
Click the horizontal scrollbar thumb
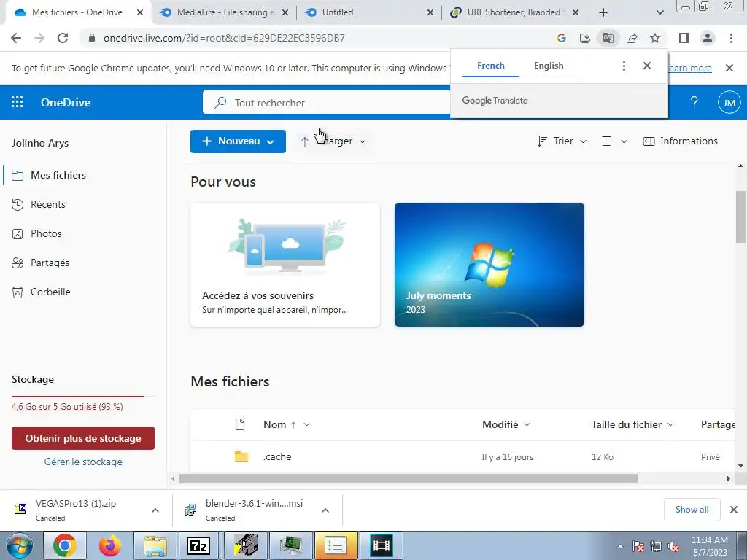pos(409,478)
